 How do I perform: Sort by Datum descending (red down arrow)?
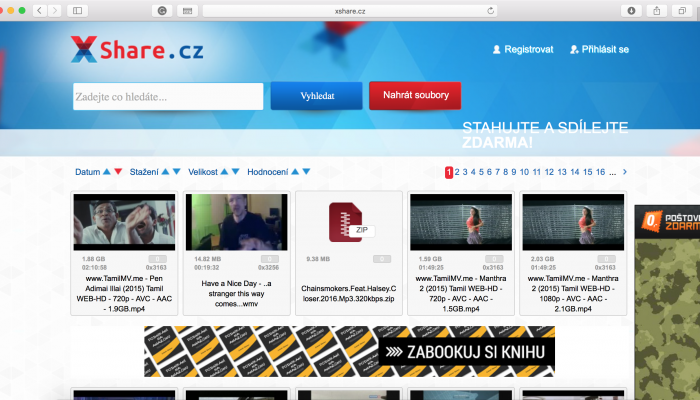(x=118, y=172)
